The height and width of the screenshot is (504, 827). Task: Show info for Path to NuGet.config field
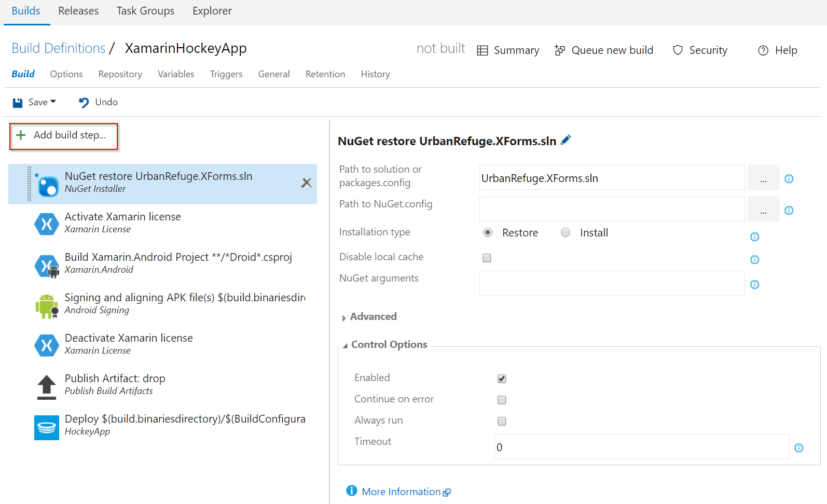point(789,211)
